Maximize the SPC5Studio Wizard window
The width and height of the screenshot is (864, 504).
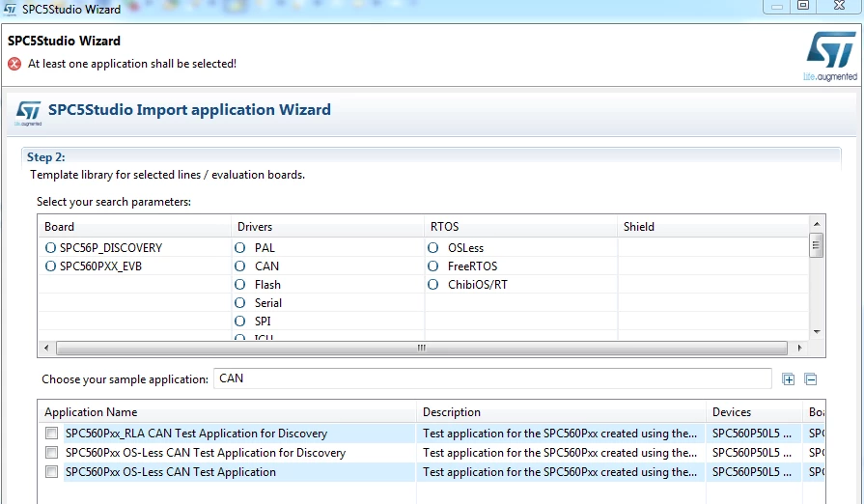coord(803,6)
